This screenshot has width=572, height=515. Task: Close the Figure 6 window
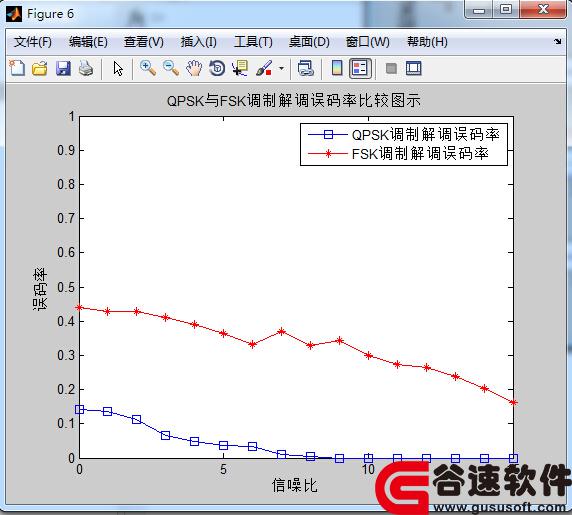(x=543, y=9)
